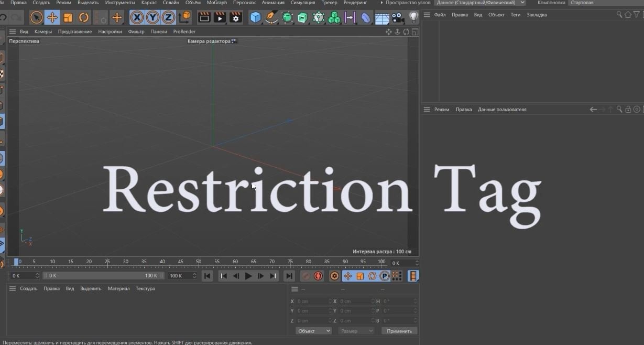Click the Spline Pen tool icon

click(x=271, y=18)
